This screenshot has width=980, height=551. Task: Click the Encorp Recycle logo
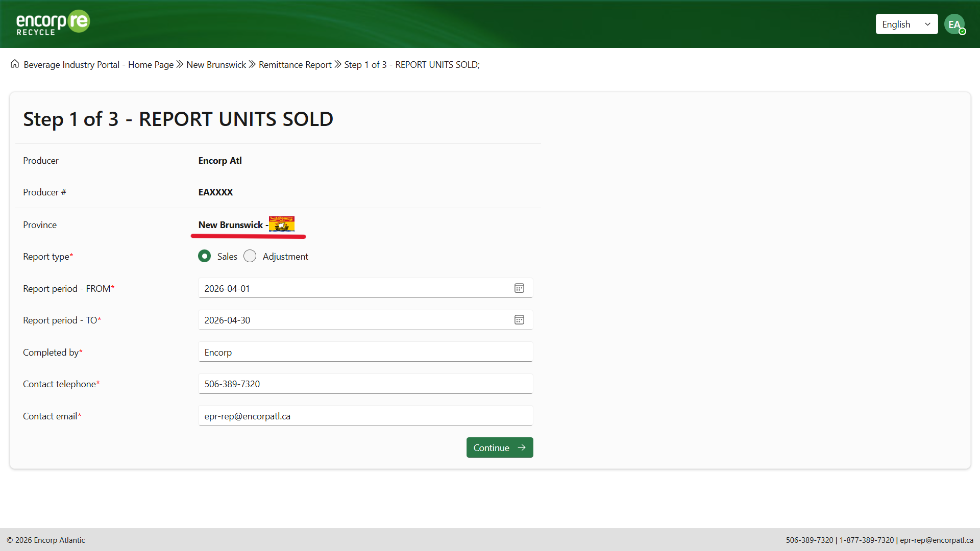(x=53, y=23)
